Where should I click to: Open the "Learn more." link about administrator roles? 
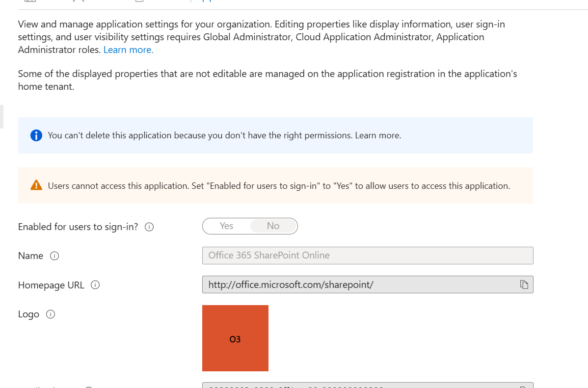coord(128,49)
